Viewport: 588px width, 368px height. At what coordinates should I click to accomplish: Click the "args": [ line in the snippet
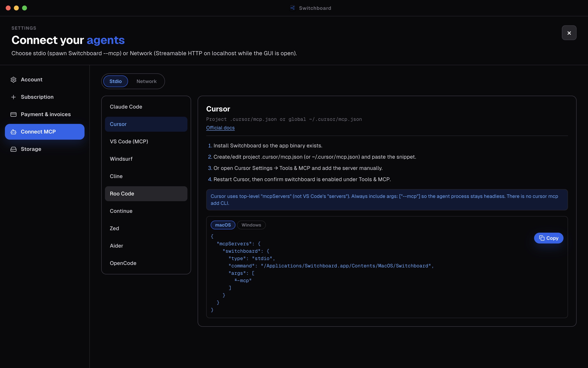click(x=241, y=273)
